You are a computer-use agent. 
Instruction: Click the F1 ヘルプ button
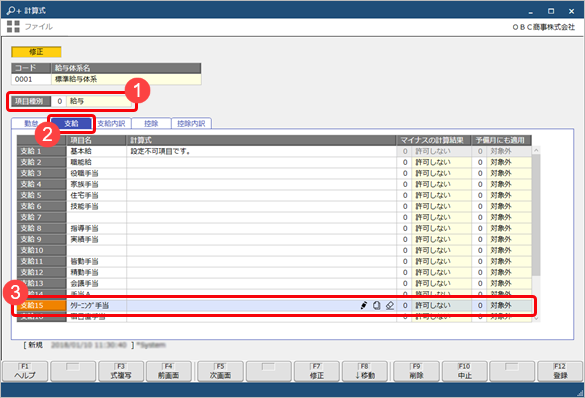(x=25, y=371)
